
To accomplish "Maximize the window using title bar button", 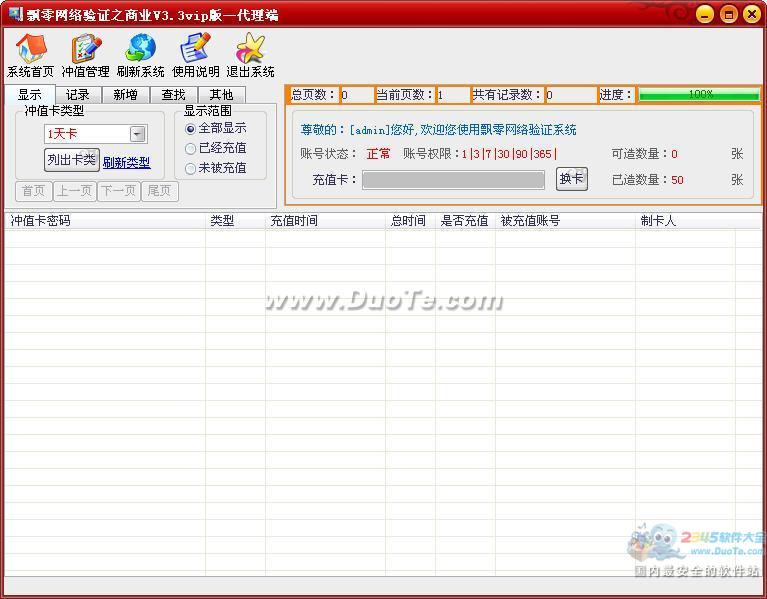I will pos(728,14).
